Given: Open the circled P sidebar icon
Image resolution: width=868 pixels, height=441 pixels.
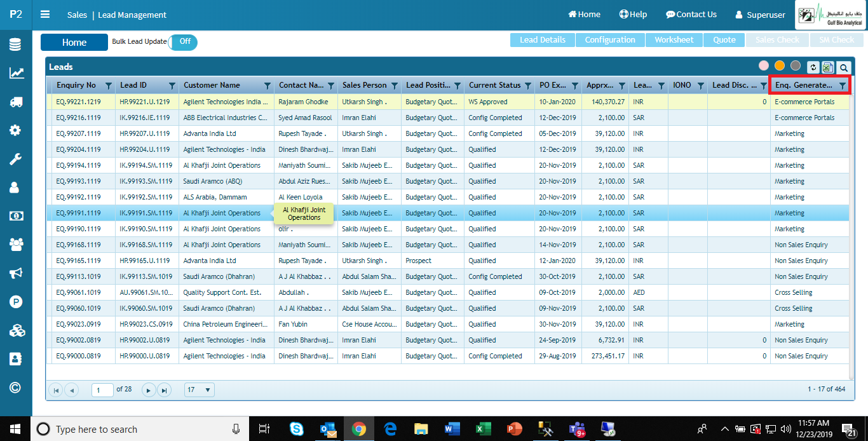Looking at the screenshot, I should tap(16, 302).
